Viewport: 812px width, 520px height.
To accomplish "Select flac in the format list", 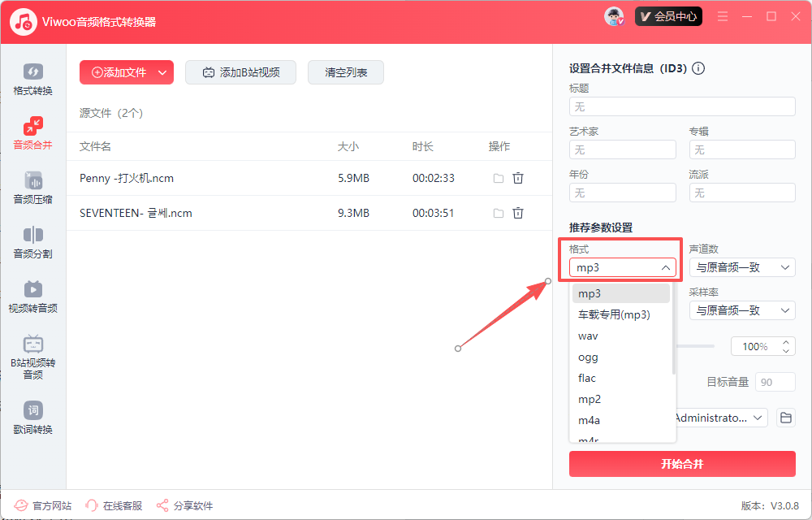I will tap(587, 378).
